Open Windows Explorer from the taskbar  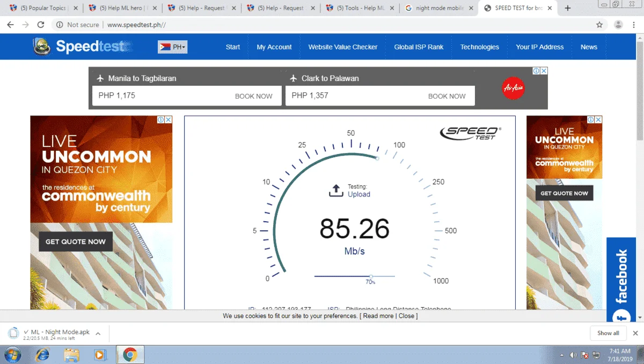click(x=71, y=355)
